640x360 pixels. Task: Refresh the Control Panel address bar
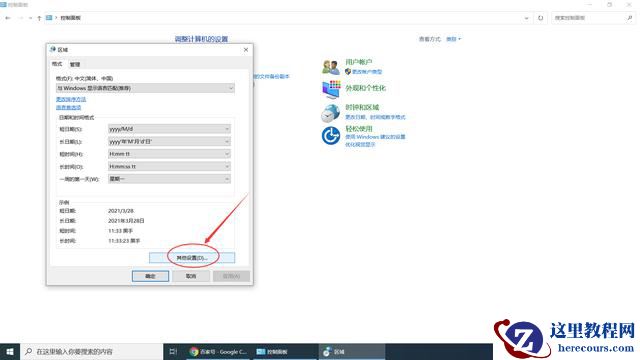point(540,18)
